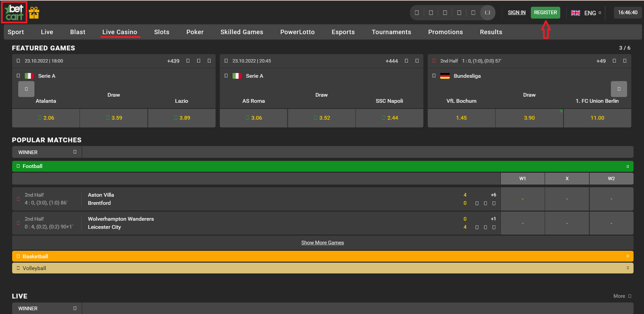Open +439 more markets on Atalanta card

click(x=173, y=61)
